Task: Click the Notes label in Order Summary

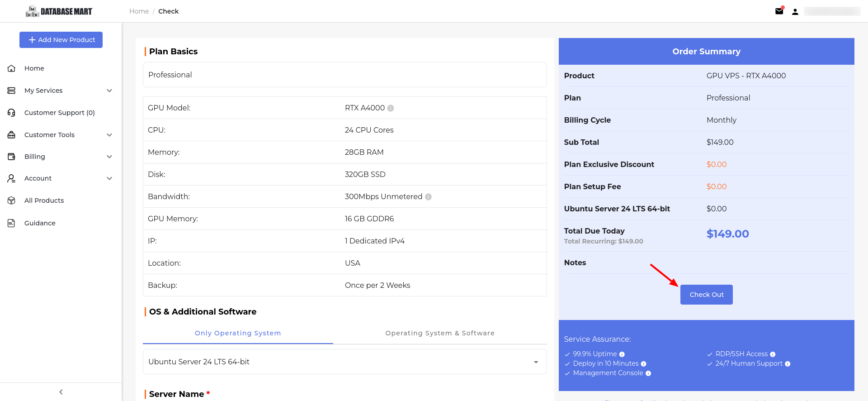Action: click(x=575, y=263)
